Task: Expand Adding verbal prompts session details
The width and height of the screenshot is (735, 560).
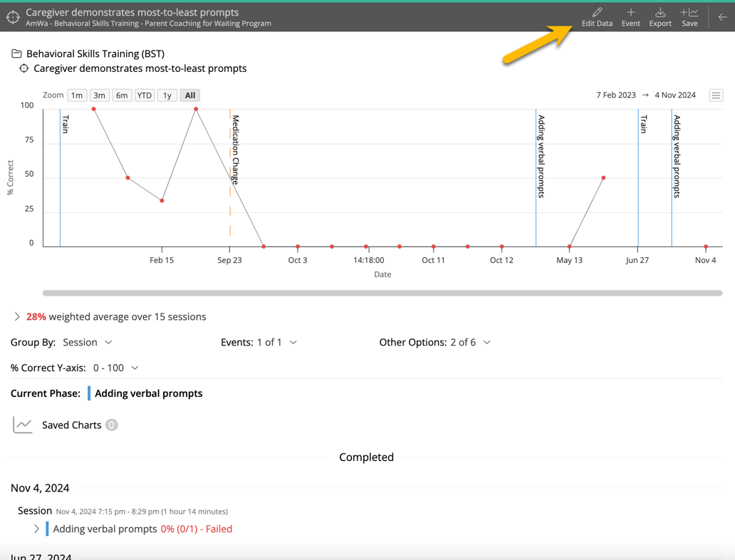Action: click(35, 529)
